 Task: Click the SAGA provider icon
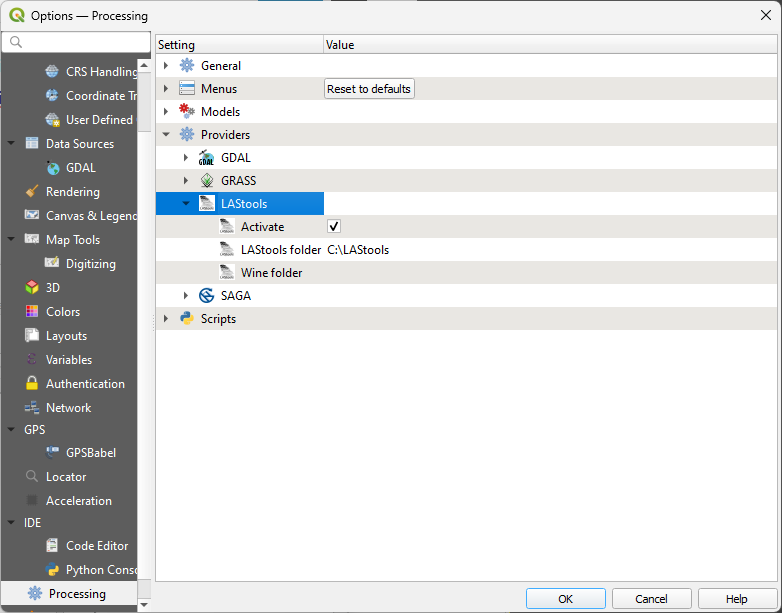[x=206, y=296]
